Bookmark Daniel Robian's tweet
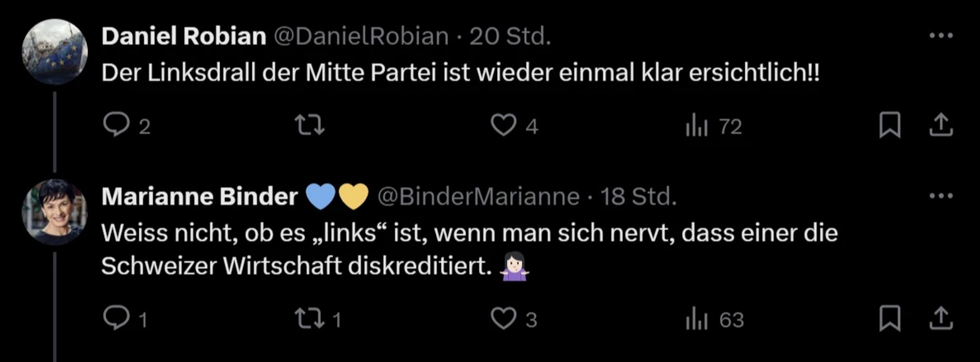Image resolution: width=980 pixels, height=362 pixels. 890,125
